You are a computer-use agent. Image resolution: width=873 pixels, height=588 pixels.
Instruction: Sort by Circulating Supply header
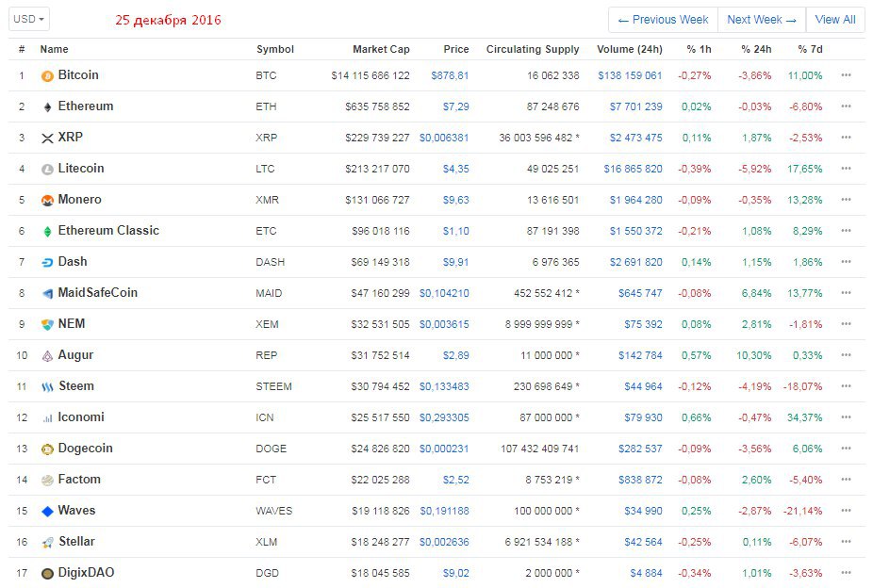533,49
